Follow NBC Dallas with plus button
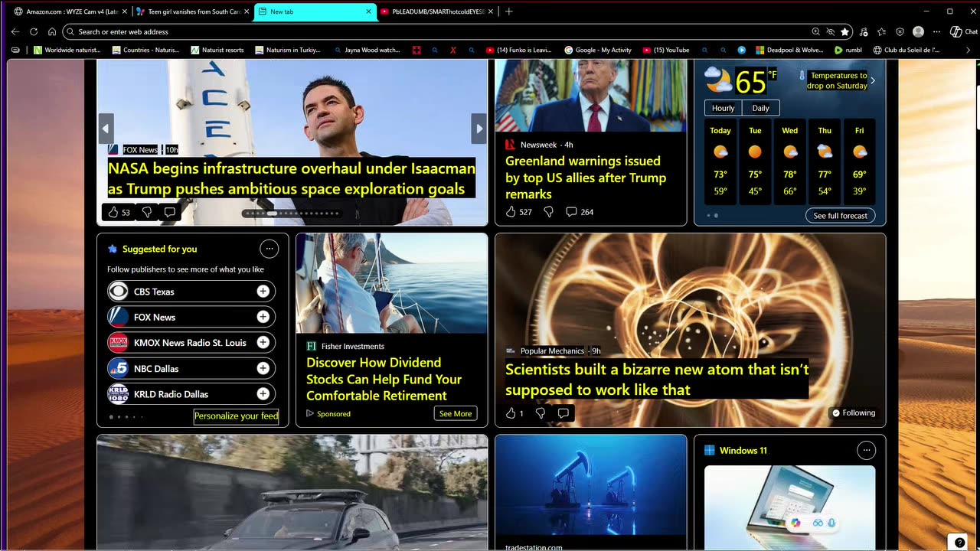The image size is (980, 551). (x=263, y=368)
